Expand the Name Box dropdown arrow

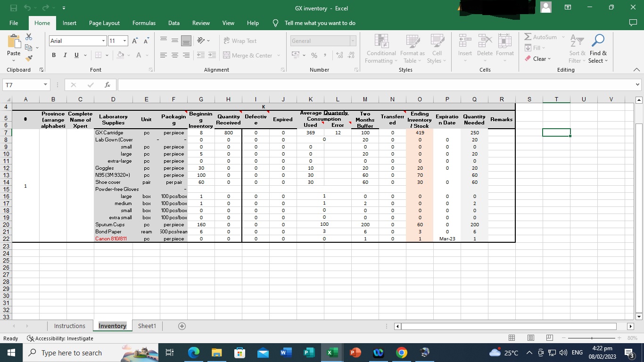(x=45, y=85)
